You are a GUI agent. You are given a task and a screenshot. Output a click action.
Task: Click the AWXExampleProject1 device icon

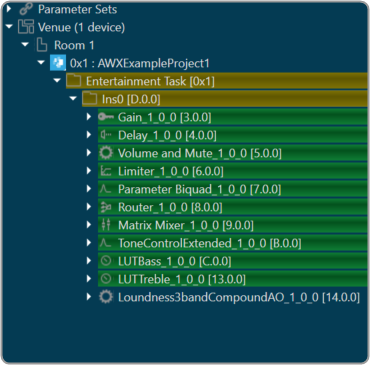[58, 63]
